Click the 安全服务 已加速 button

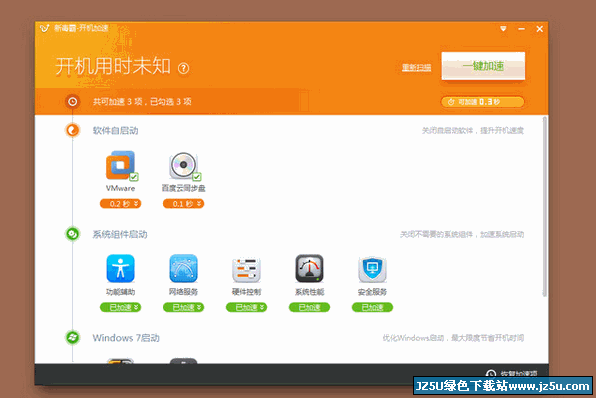pyautogui.click(x=372, y=307)
